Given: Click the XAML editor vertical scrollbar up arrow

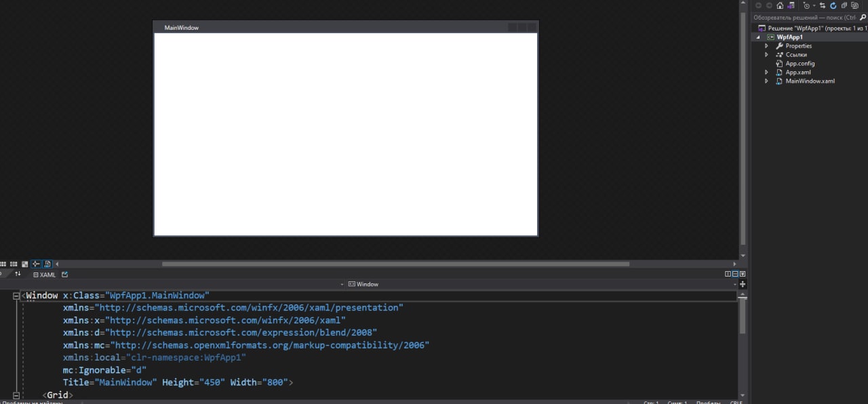Looking at the screenshot, I should click(743, 294).
